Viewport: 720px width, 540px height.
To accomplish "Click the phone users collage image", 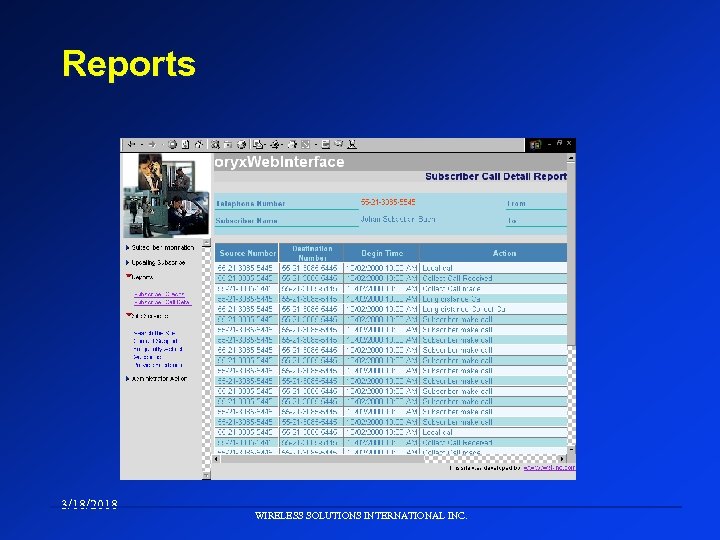I will tap(166, 194).
